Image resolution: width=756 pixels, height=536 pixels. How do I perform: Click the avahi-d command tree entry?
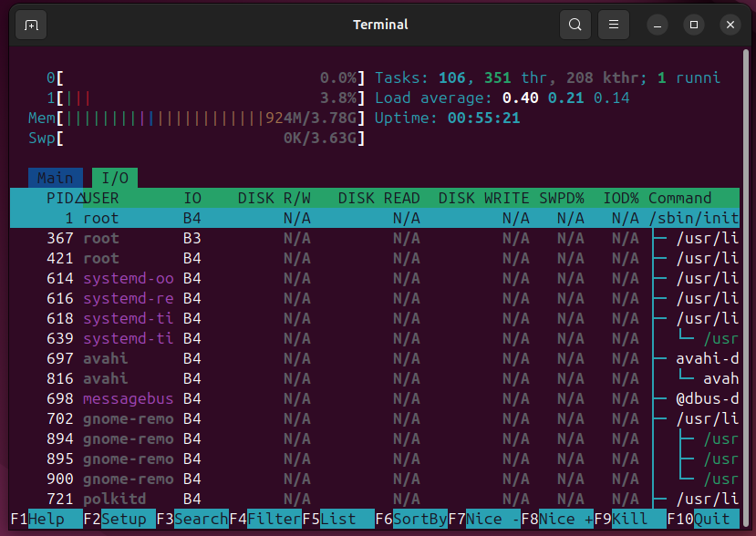click(708, 358)
